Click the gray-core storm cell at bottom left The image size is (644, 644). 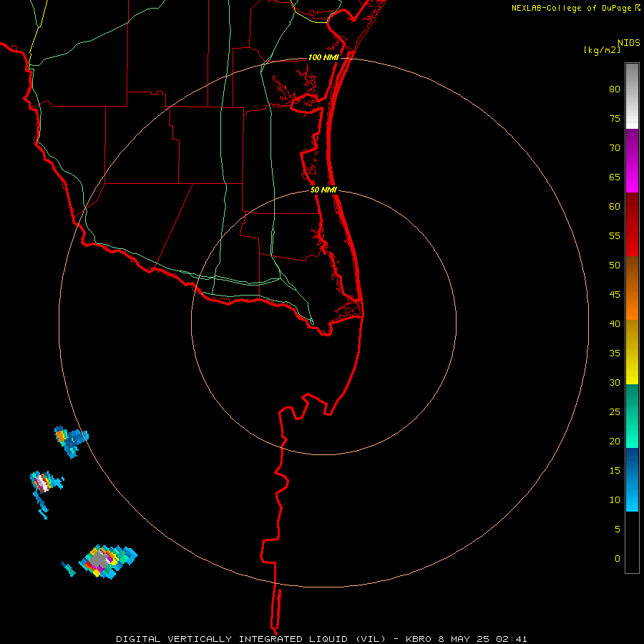(107, 561)
